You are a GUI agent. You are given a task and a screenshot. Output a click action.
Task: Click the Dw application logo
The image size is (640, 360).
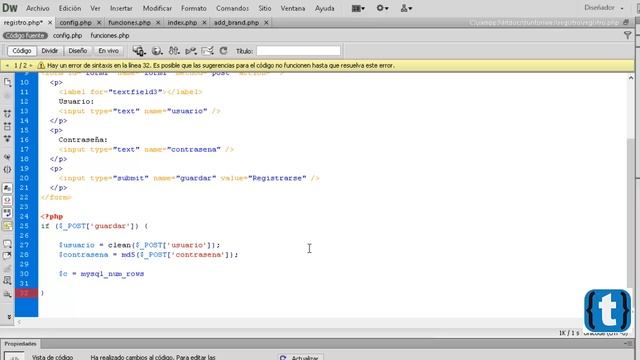coord(10,8)
